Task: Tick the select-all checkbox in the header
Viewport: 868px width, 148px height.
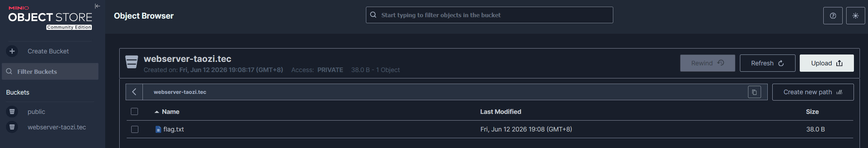Action: [x=134, y=111]
